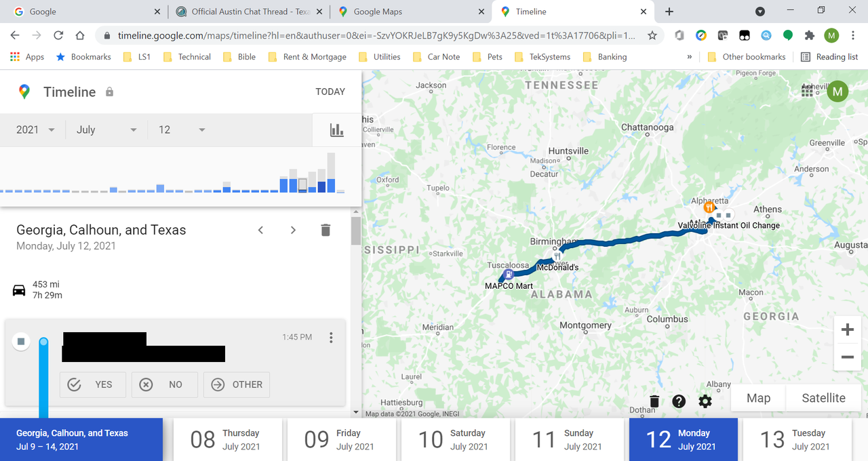Open the Apps shortcut in the bookmarks bar
This screenshot has width=868, height=461.
click(x=27, y=57)
